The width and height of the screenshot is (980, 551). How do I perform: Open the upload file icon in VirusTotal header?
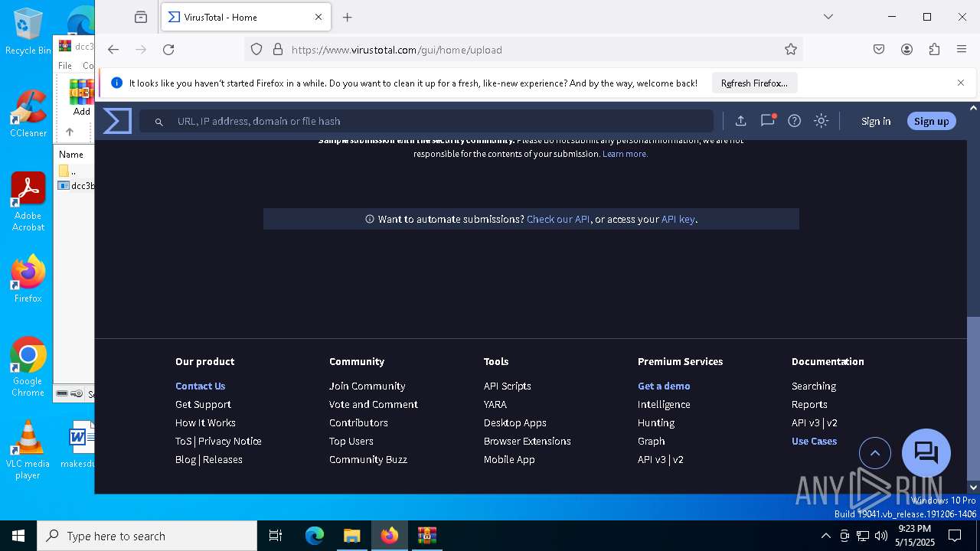(740, 121)
